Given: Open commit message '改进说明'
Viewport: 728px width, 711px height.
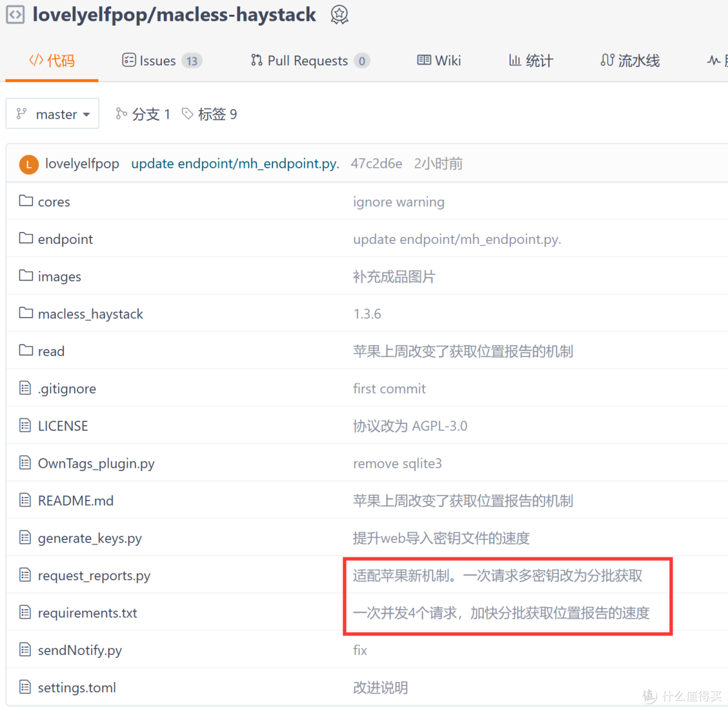Looking at the screenshot, I should coord(380,688).
